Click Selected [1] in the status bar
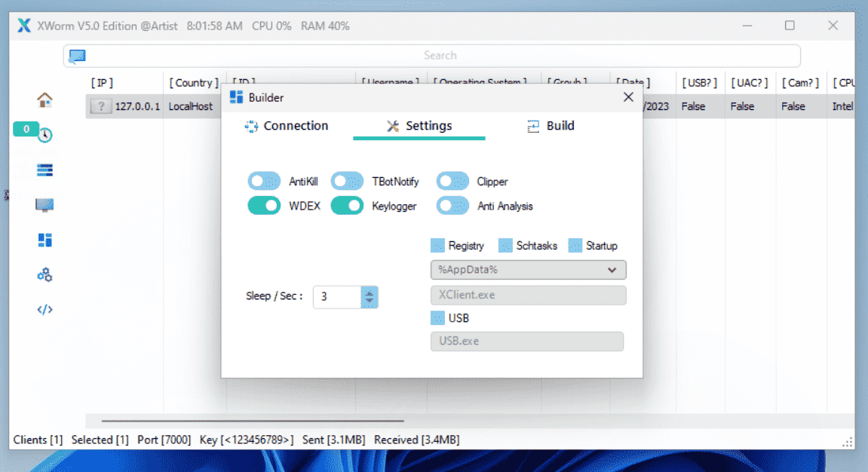868x472 pixels. click(x=100, y=440)
